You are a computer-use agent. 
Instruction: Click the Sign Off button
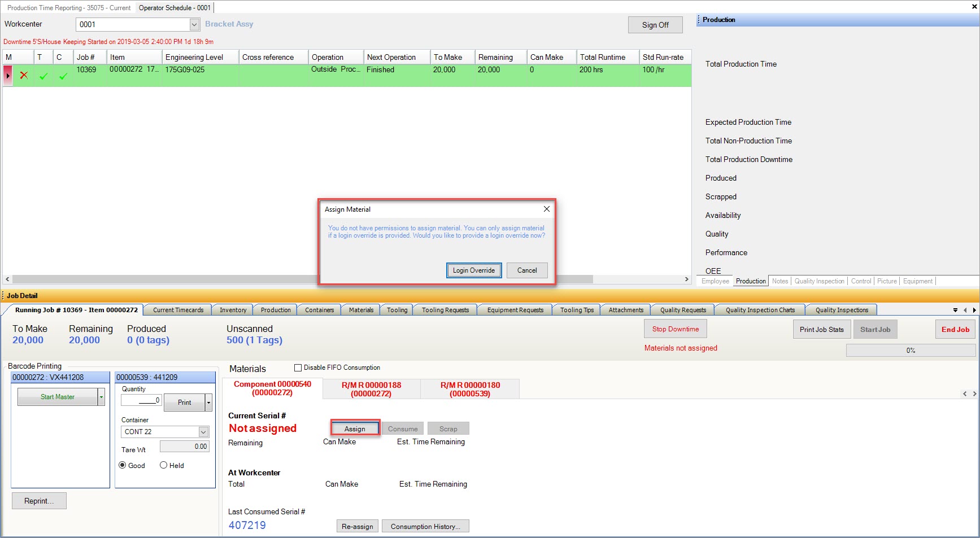pyautogui.click(x=655, y=25)
